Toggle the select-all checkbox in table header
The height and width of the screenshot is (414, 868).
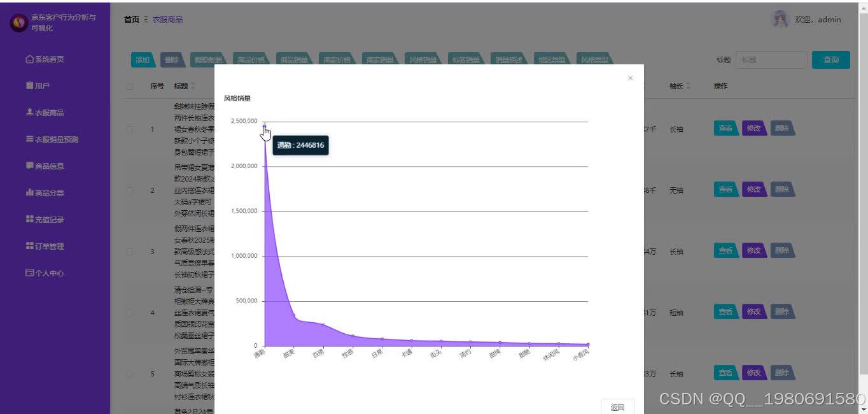tap(130, 86)
